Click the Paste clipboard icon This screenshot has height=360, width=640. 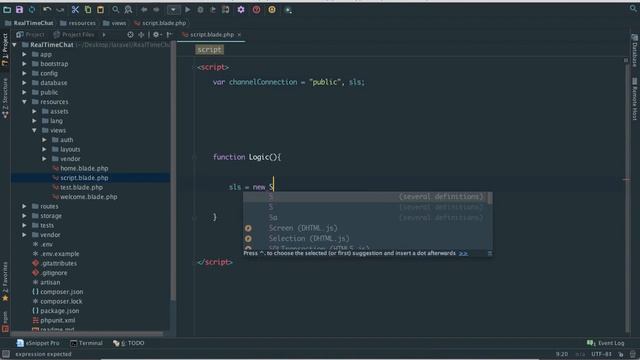[x=100, y=9]
